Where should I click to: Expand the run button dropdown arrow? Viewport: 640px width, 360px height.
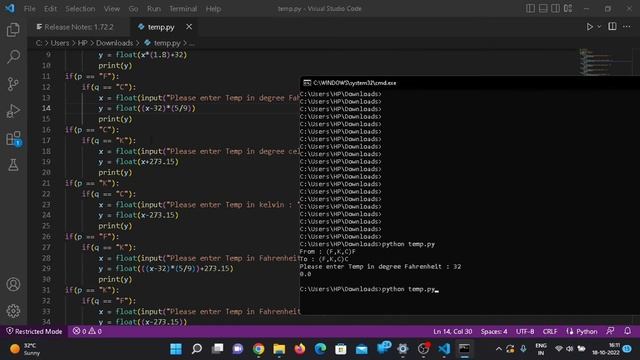[599, 27]
